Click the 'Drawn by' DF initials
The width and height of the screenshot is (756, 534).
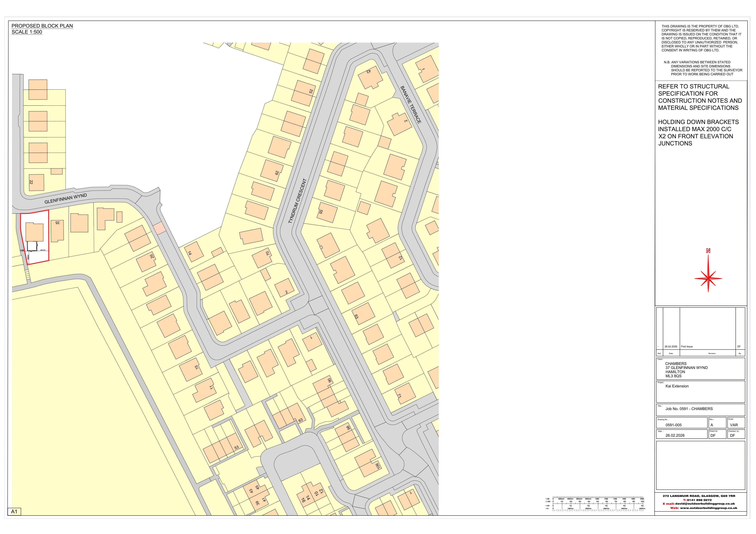[x=713, y=435]
